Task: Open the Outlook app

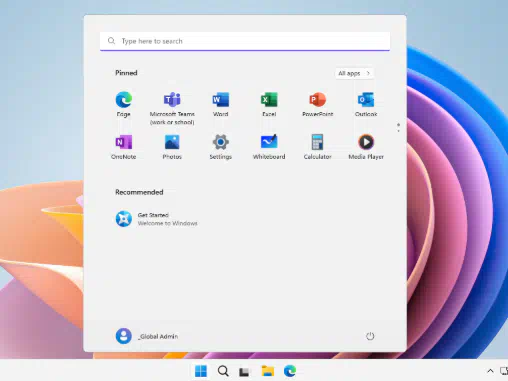Action: (x=366, y=104)
